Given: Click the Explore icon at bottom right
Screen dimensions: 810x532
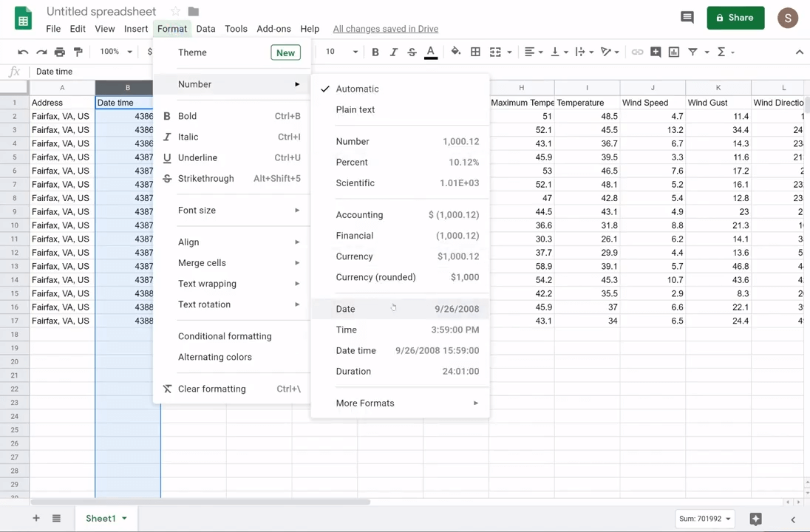Looking at the screenshot, I should (x=755, y=519).
